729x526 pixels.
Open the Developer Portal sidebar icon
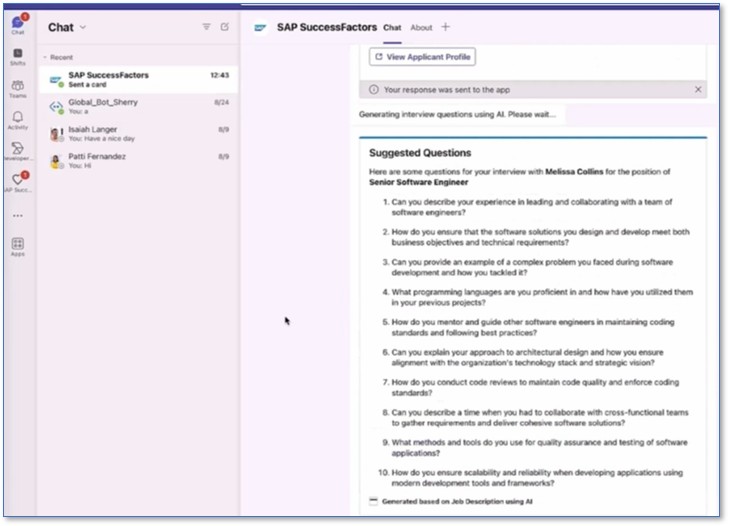pyautogui.click(x=18, y=151)
